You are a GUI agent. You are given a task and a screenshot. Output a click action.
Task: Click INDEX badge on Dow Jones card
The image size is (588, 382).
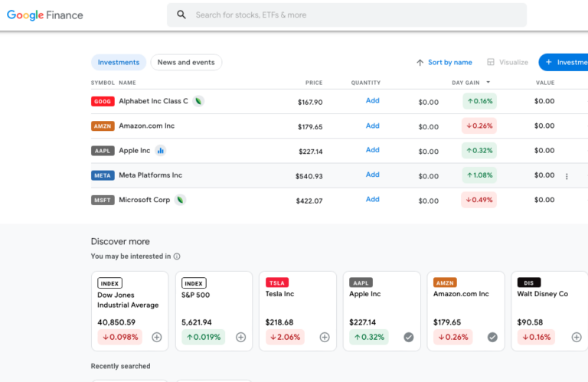(110, 283)
